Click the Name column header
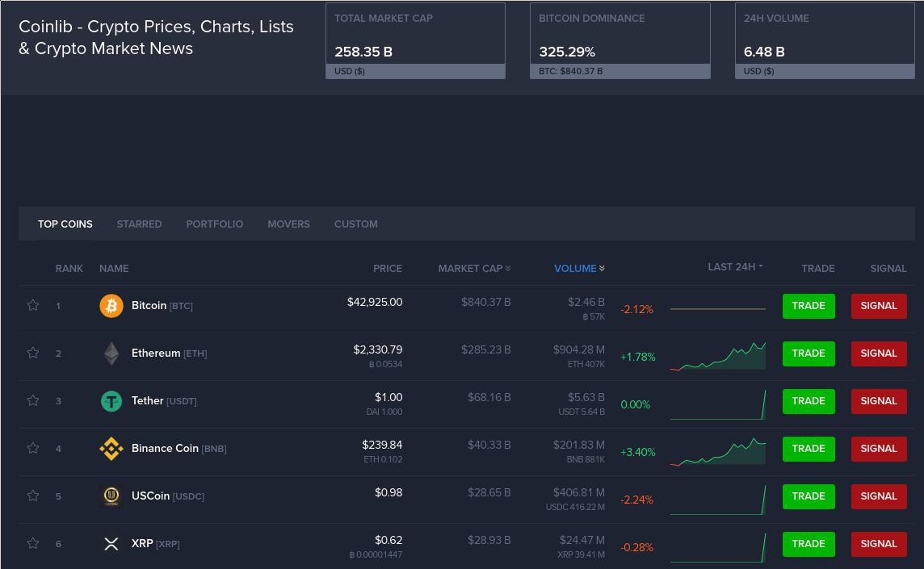This screenshot has height=569, width=924. 114,269
